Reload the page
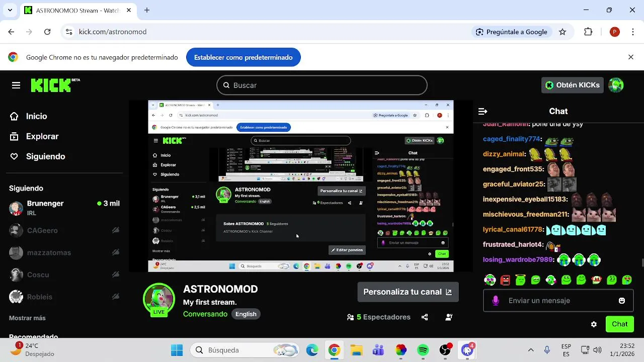This screenshot has width=644, height=362. (x=47, y=32)
